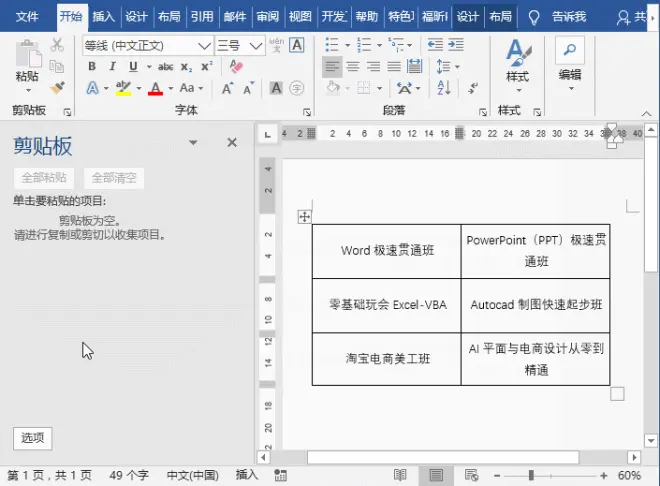Increase paragraph indent
660x486 pixels.
pyautogui.click(x=456, y=45)
